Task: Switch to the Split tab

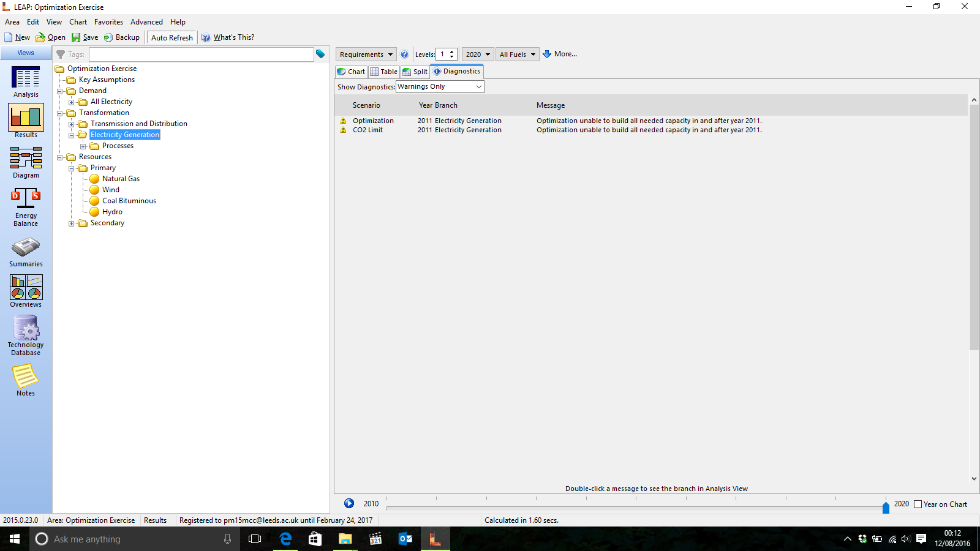Action: 415,72
